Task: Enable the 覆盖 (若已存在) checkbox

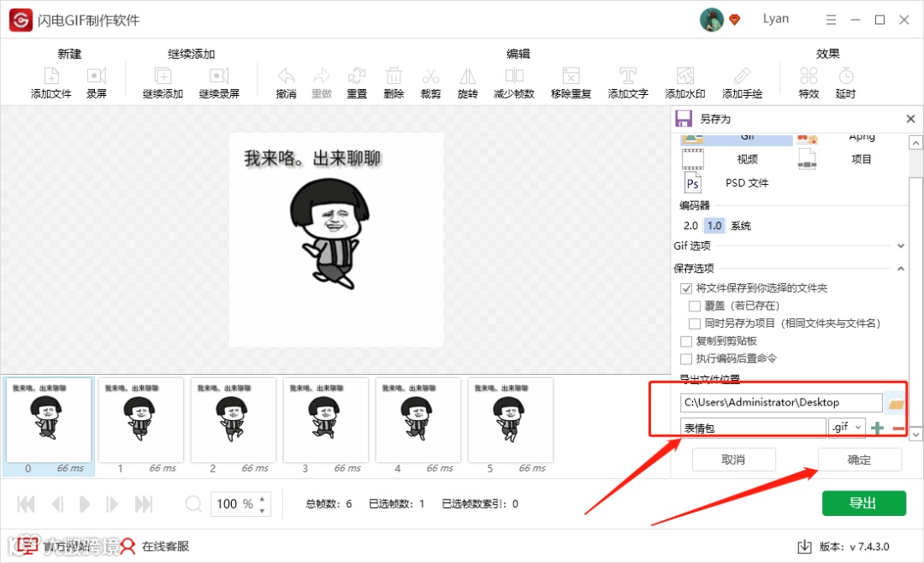Action: click(695, 306)
